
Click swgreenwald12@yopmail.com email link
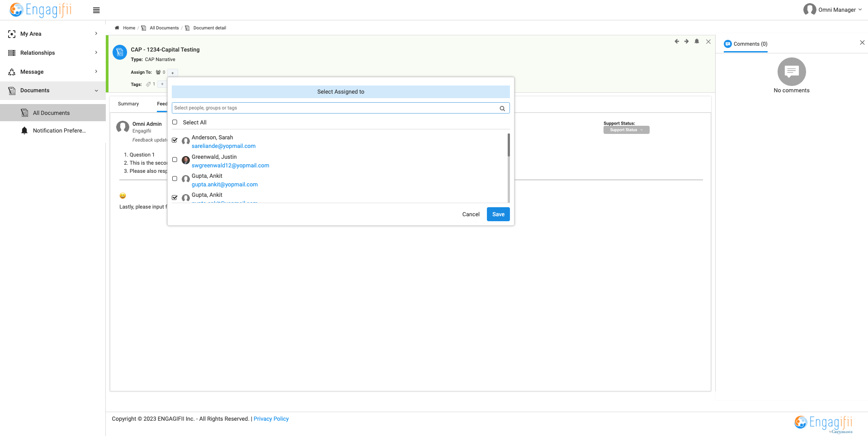pos(230,166)
